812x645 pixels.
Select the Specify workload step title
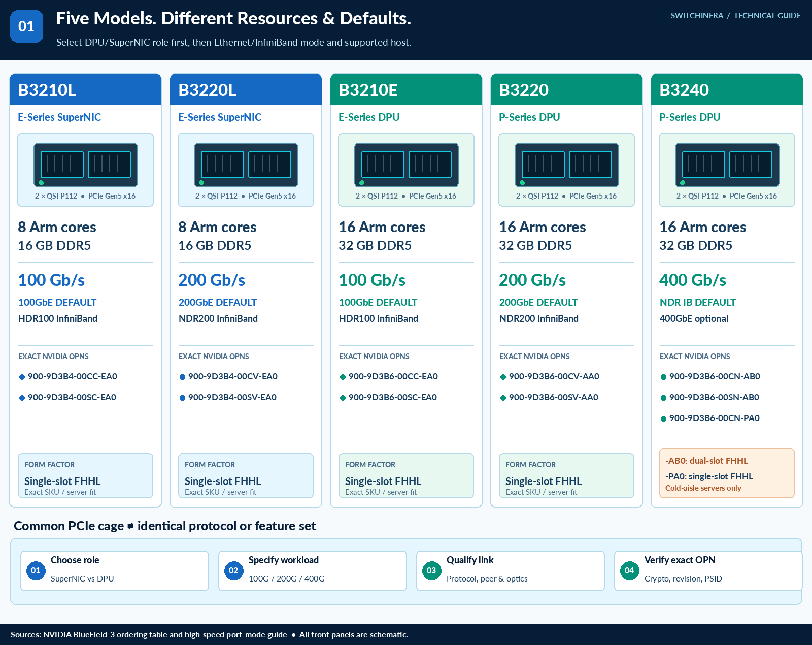pos(284,560)
